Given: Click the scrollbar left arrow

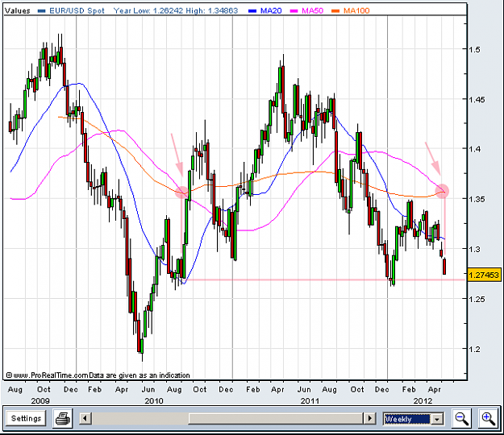Looking at the screenshot, I should click(85, 418).
